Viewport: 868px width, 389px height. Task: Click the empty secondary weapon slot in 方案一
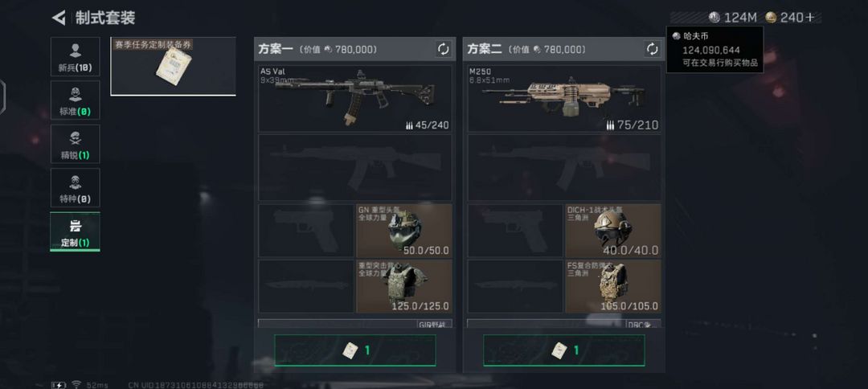pos(355,168)
